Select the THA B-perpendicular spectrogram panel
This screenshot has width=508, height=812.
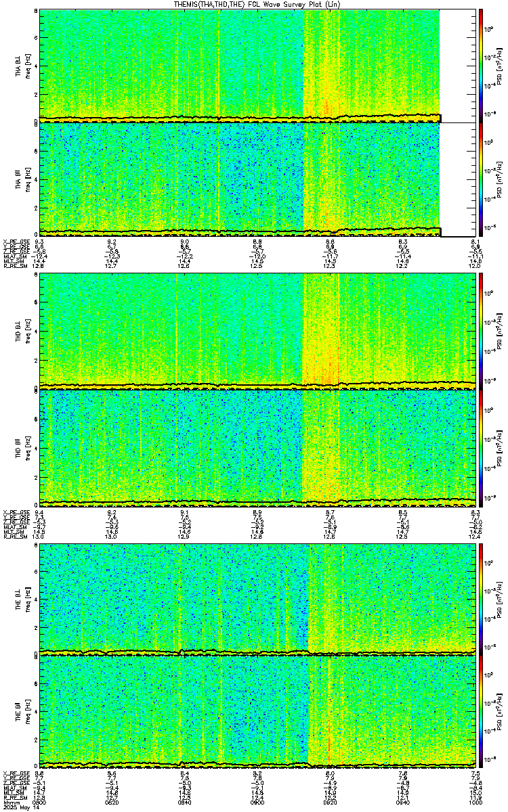257,66
